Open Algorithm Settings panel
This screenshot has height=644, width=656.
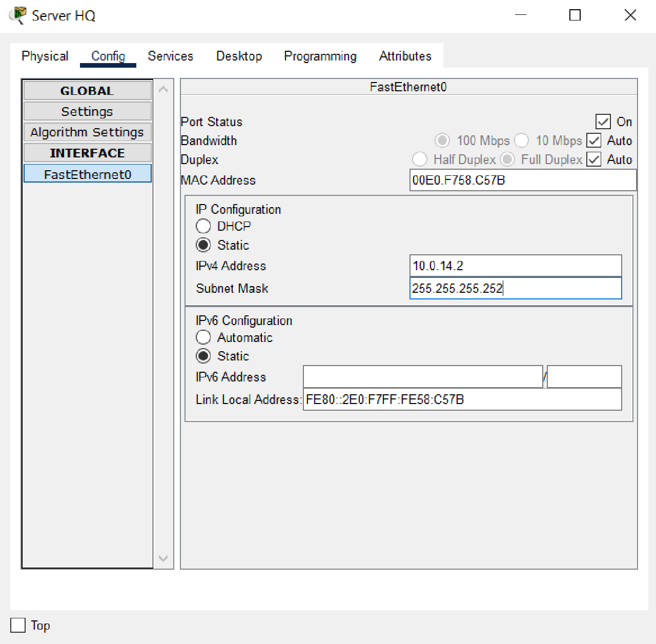tap(87, 132)
